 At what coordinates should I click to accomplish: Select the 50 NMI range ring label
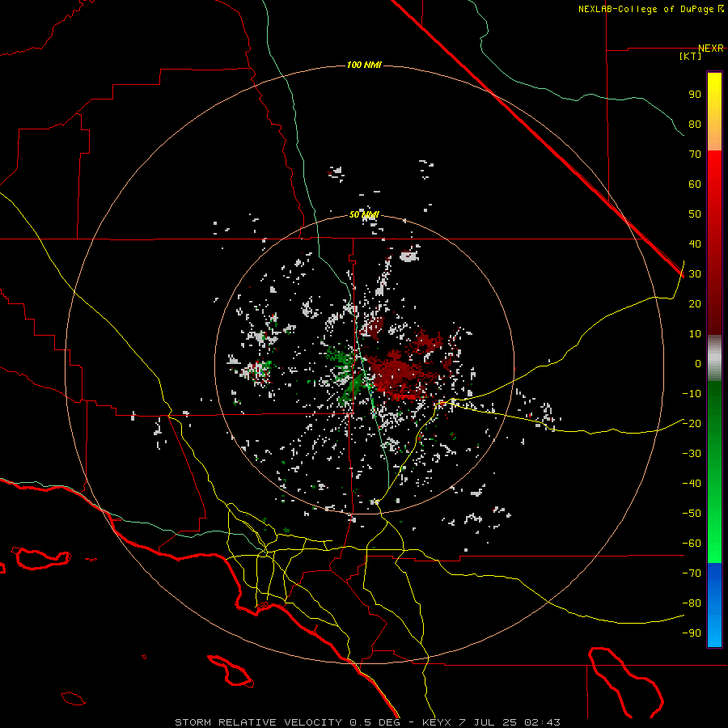point(364,214)
